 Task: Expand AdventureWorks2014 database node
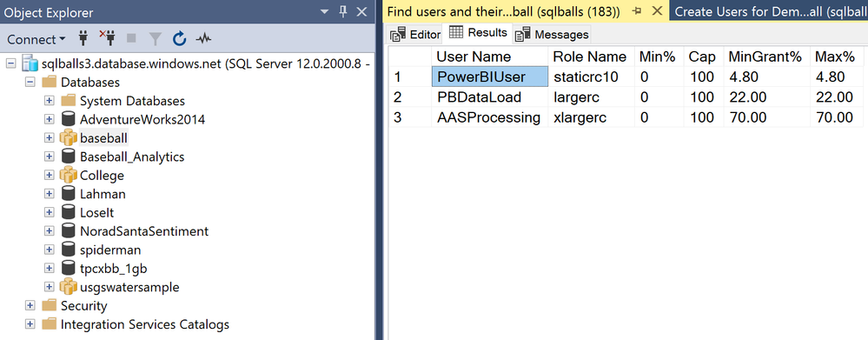[x=49, y=120]
